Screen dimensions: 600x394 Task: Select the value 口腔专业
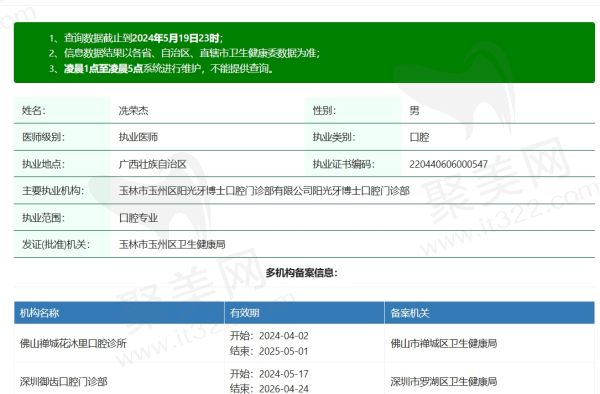coord(138,218)
